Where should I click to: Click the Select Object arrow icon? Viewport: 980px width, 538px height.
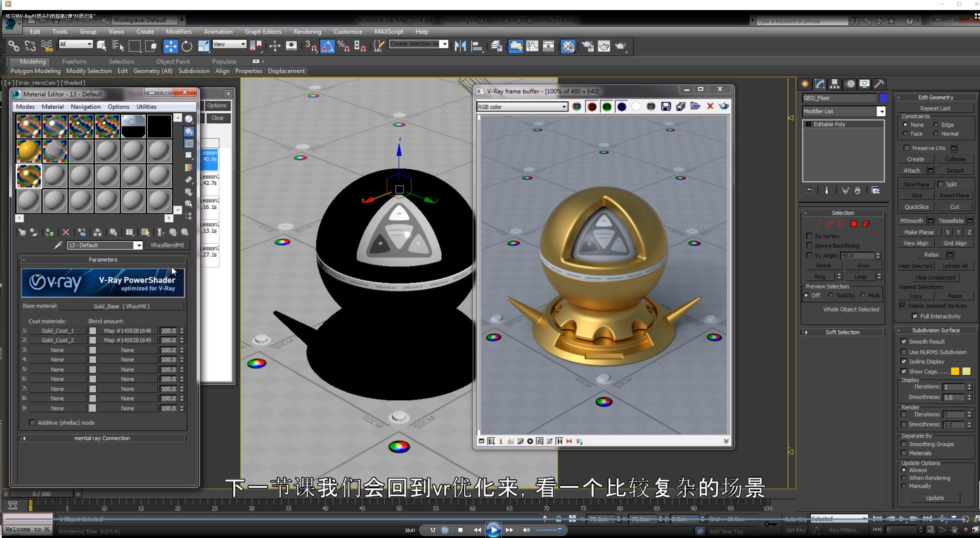pyautogui.click(x=102, y=46)
